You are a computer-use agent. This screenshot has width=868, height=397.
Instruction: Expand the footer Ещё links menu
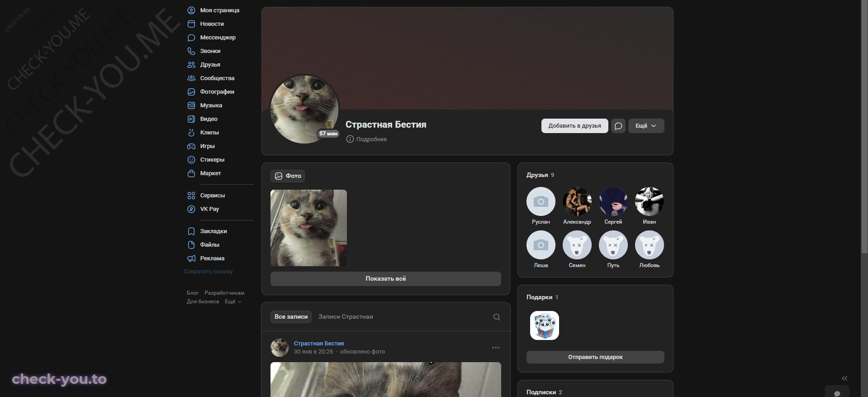click(233, 301)
